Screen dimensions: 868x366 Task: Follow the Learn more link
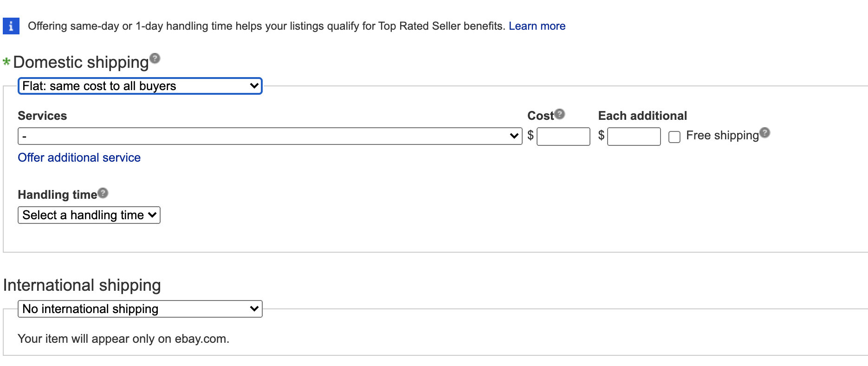point(537,26)
